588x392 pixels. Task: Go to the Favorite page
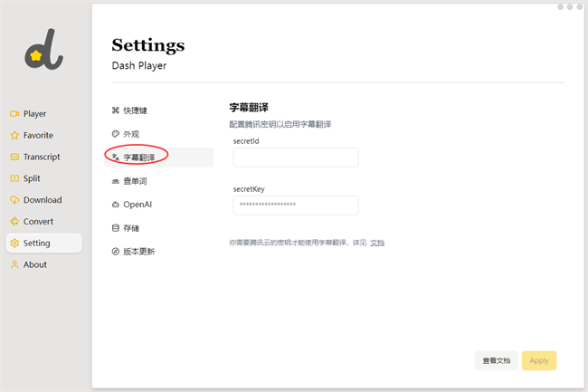pyautogui.click(x=44, y=136)
